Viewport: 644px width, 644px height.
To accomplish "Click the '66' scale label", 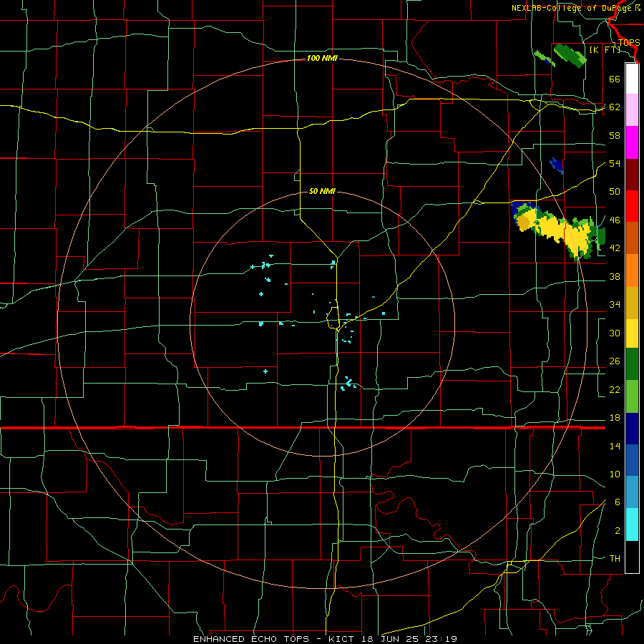I will [x=615, y=79].
